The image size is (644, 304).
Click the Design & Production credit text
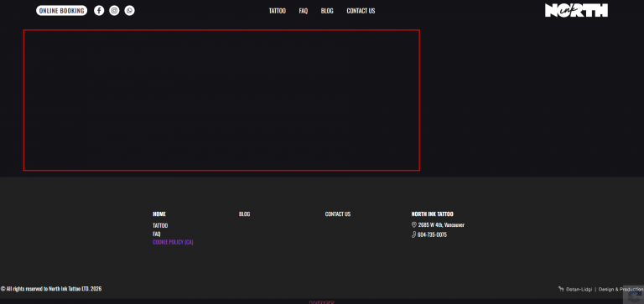pyautogui.click(x=621, y=289)
